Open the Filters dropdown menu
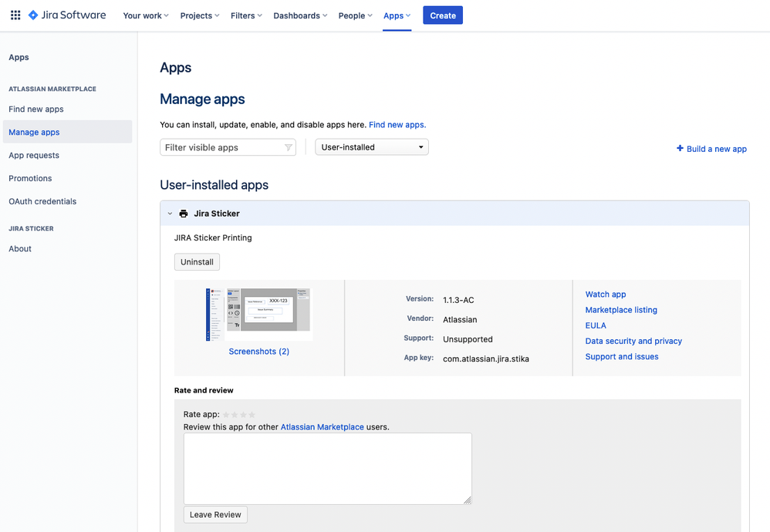This screenshot has width=770, height=532. point(247,15)
